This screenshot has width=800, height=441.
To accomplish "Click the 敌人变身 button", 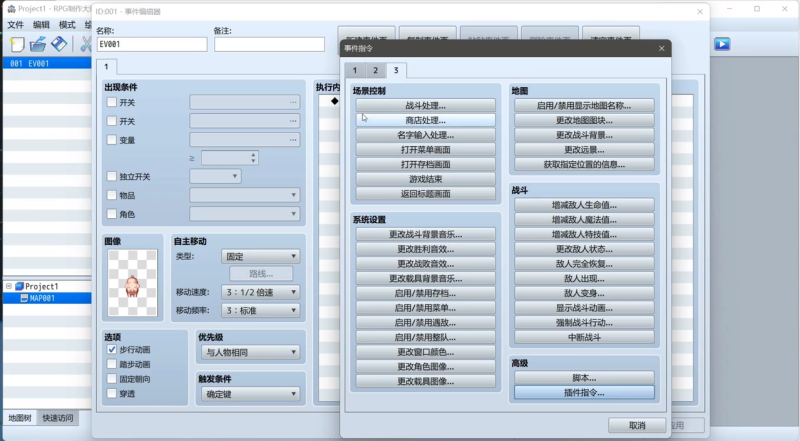I will 584,293.
